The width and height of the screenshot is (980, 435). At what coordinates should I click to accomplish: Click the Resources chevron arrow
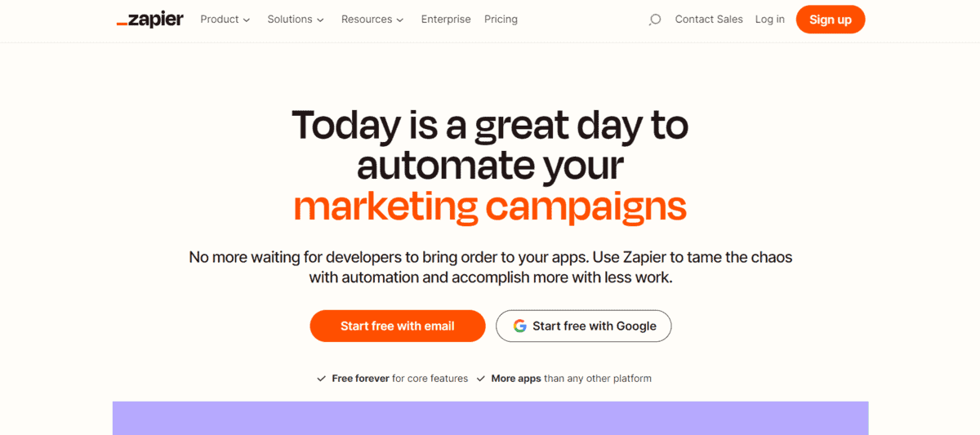(x=400, y=20)
